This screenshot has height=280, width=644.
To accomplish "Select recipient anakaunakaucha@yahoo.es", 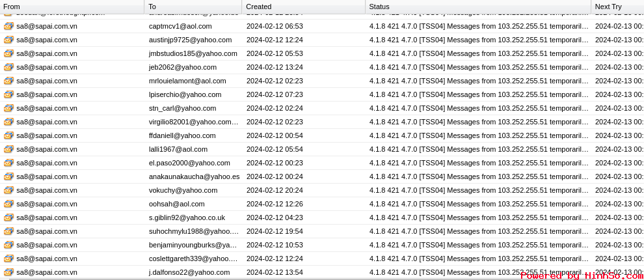I will tap(195, 176).
